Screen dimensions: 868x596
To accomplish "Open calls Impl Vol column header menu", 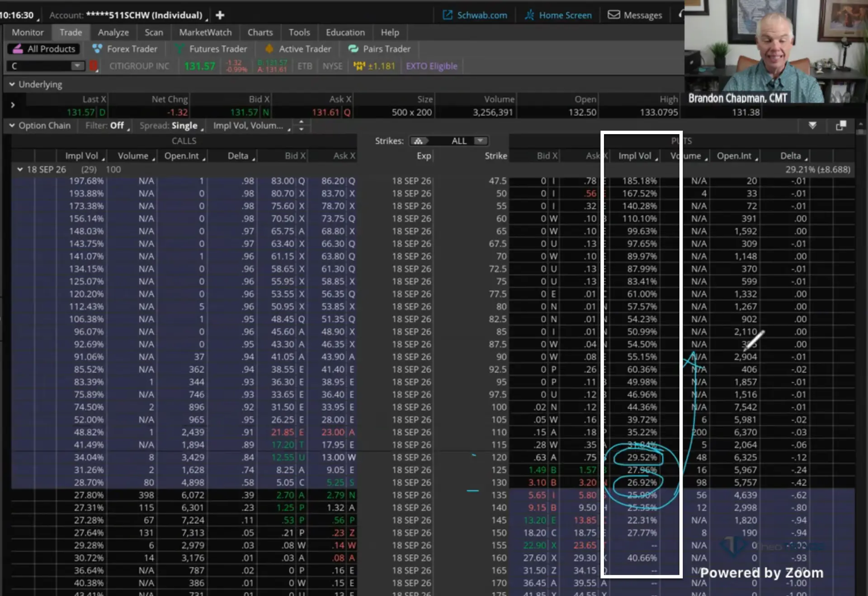I will [104, 159].
